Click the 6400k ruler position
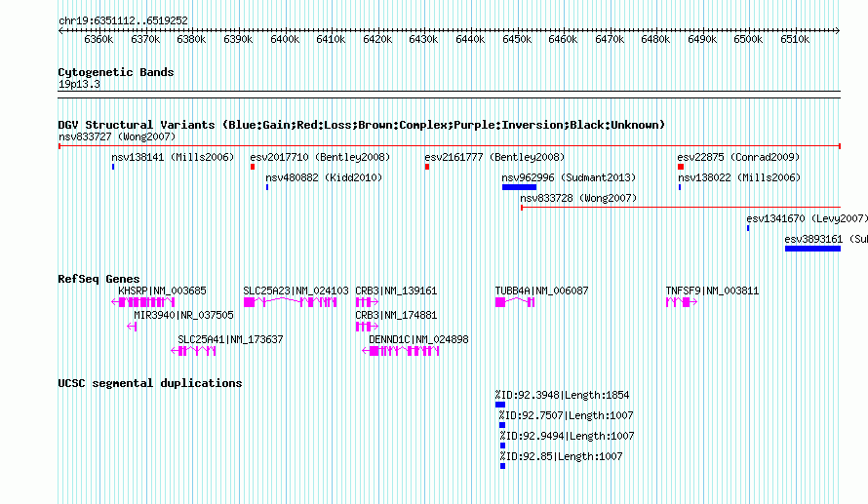This screenshot has width=868, height=504. tap(285, 39)
